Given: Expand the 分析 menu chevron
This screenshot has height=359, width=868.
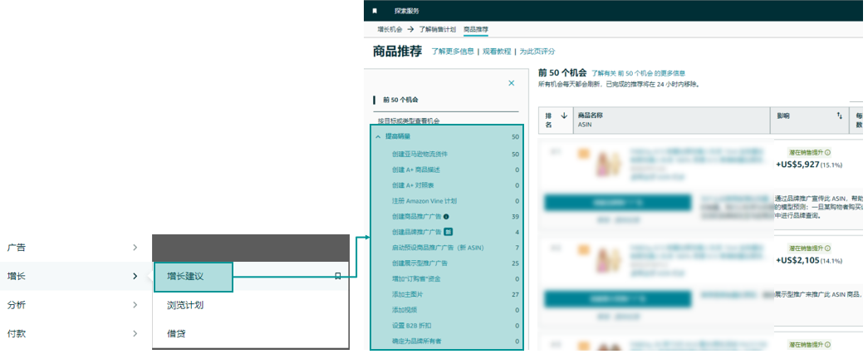Looking at the screenshot, I should coord(135,305).
